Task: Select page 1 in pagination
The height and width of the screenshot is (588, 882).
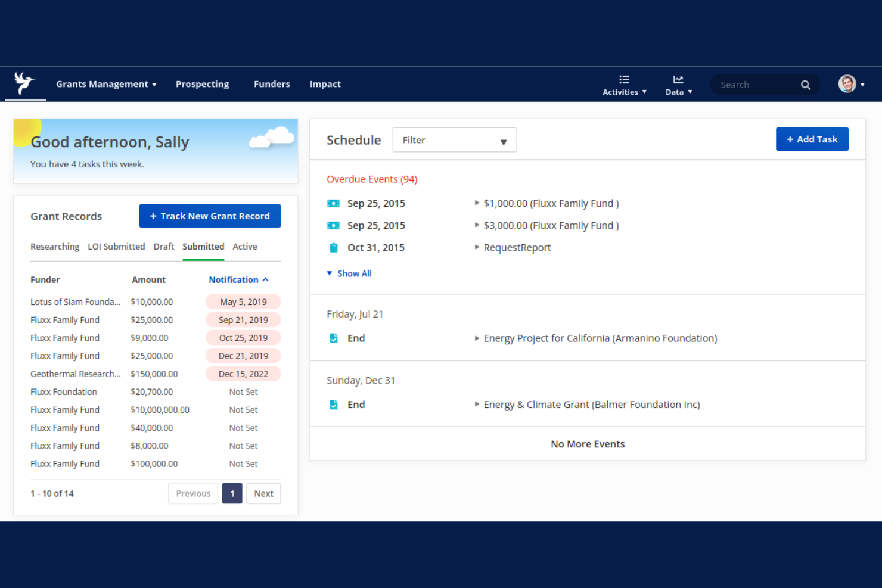Action: 232,493
